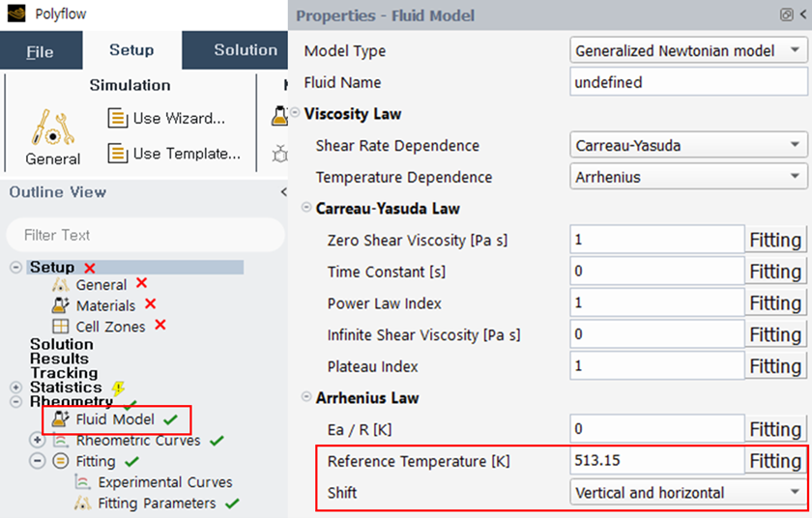The image size is (812, 518).
Task: Collapse the Setup tree node
Action: pyautogui.click(x=16, y=267)
